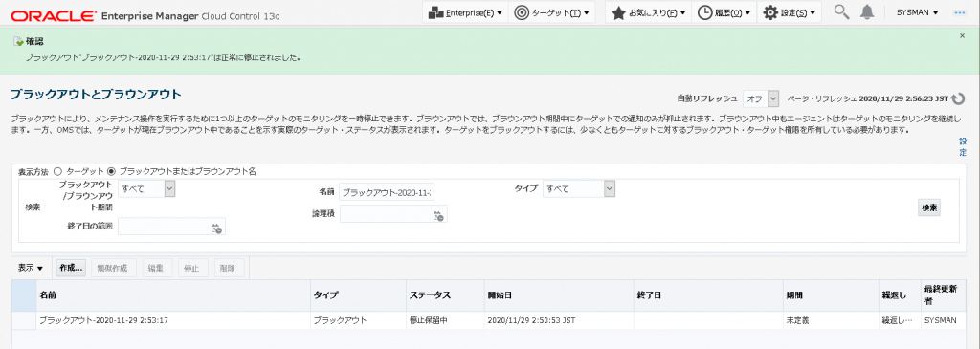Click the 未定義 duration cell

830,320
